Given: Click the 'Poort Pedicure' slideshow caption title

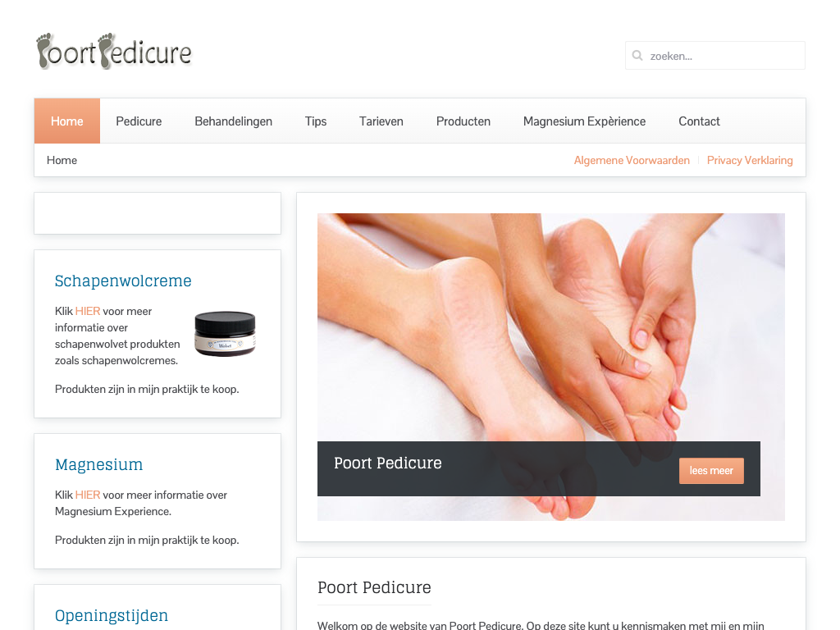Looking at the screenshot, I should coord(388,463).
